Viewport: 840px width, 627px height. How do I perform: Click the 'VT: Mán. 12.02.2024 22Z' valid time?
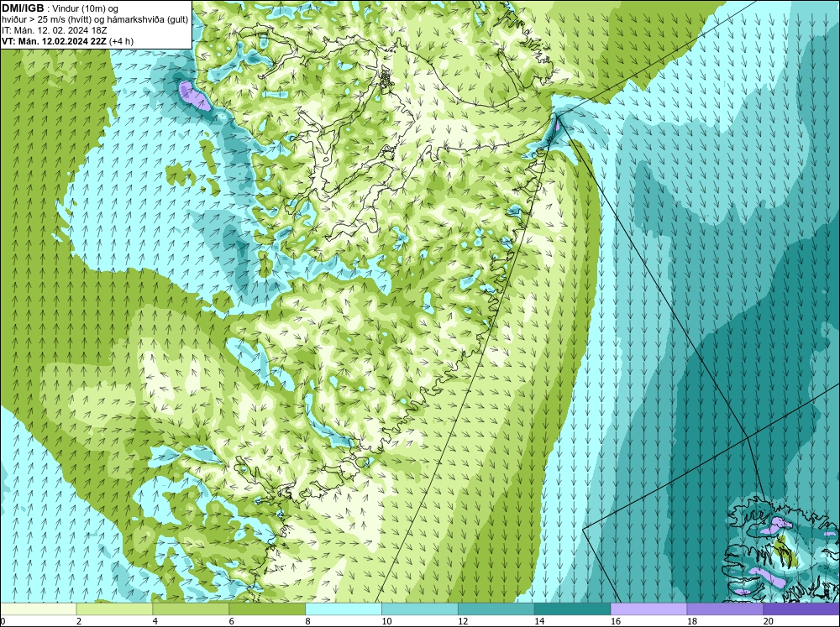click(x=54, y=41)
